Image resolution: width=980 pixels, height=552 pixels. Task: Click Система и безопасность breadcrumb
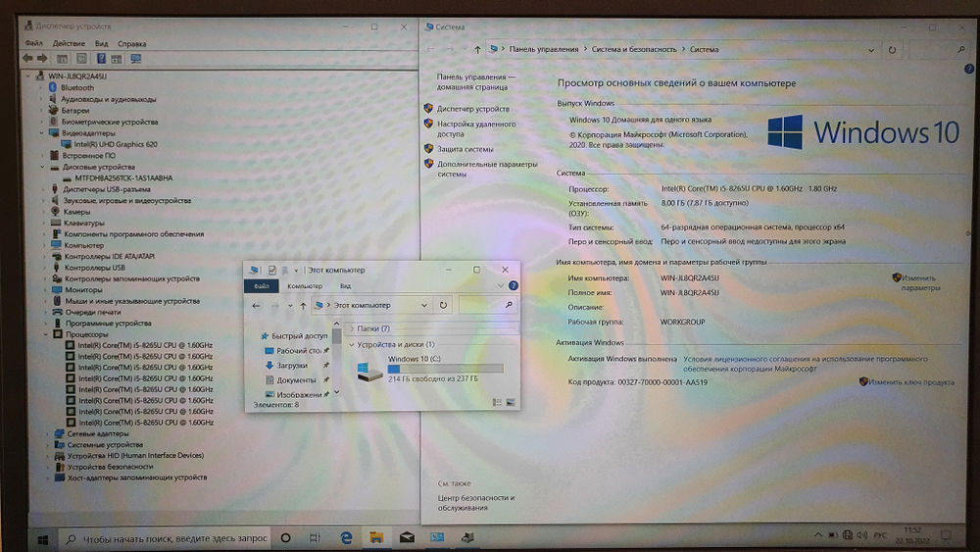click(634, 49)
